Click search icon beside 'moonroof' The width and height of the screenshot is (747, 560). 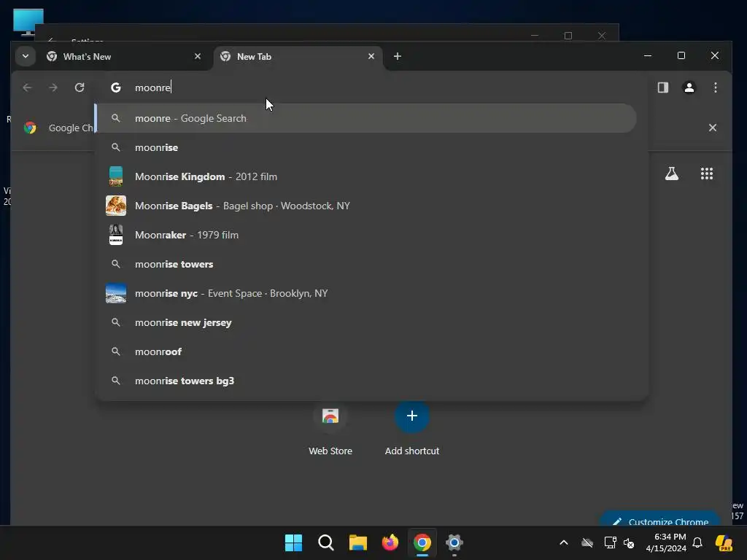[116, 351]
